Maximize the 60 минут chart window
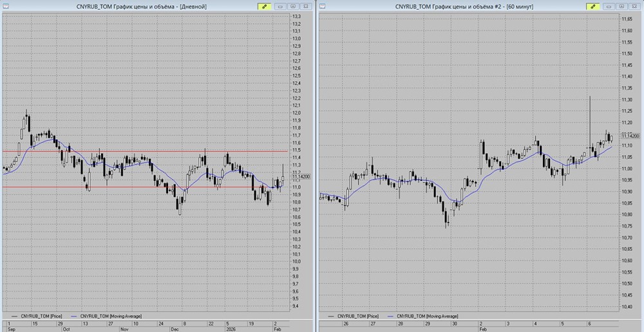 pos(622,6)
